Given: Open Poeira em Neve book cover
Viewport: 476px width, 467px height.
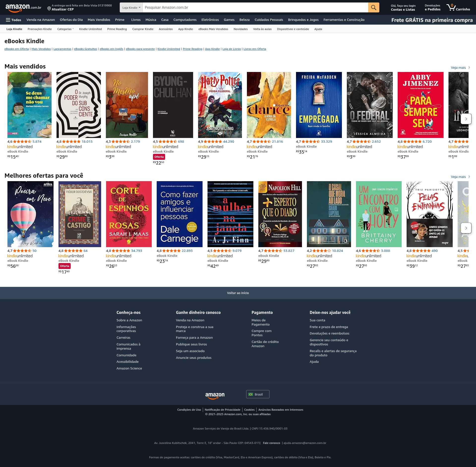Looking at the screenshot, I should tap(30, 214).
